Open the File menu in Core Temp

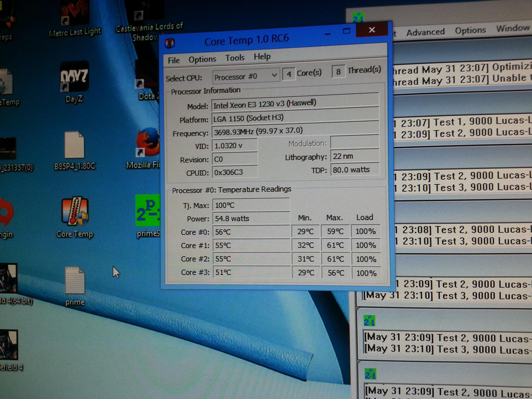click(174, 60)
